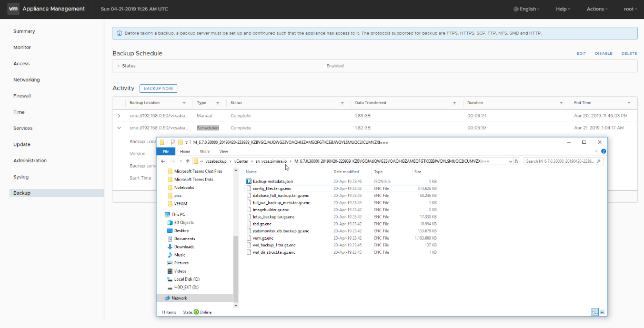The width and height of the screenshot is (644, 328).
Task: Open the View ribbon tab in Explorer
Action: click(224, 151)
